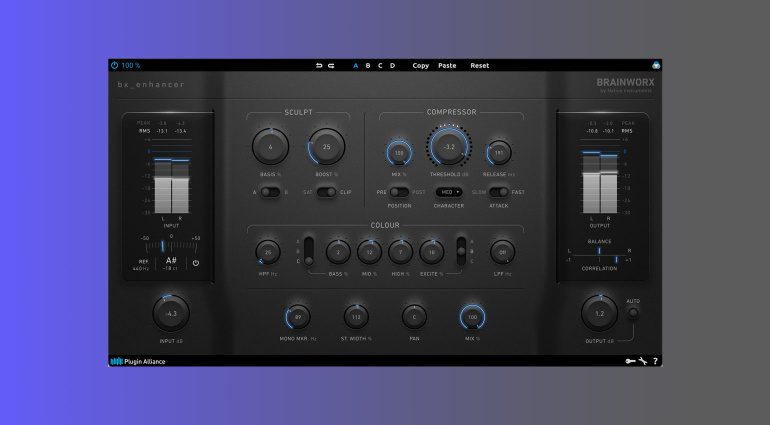Flip the SAT/CLIP switch
The image size is (770, 425).
[x=327, y=192]
